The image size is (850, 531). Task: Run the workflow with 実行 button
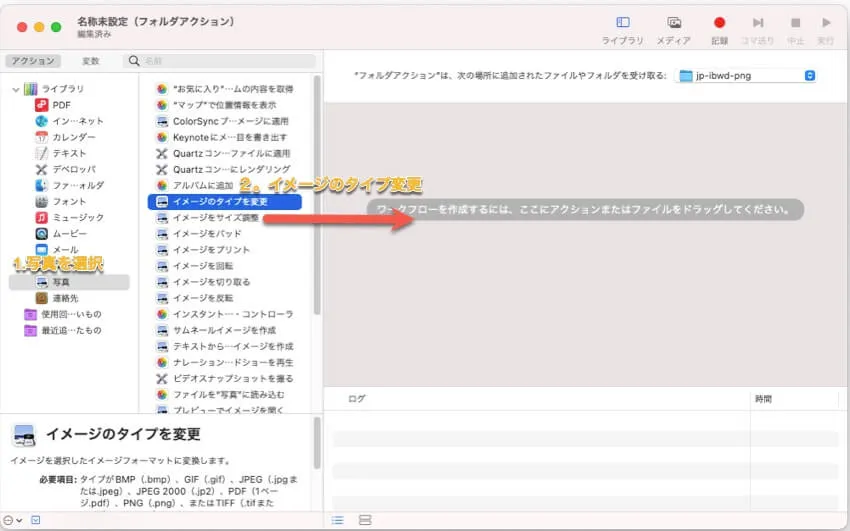tap(826, 30)
